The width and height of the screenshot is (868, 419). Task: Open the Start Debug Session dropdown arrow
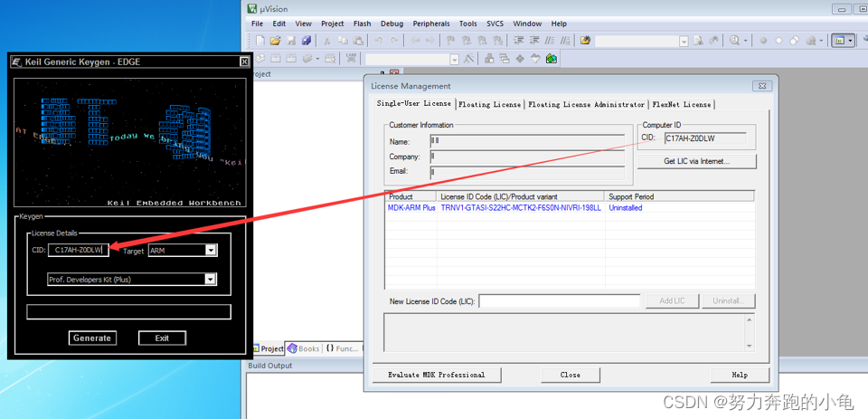tap(745, 41)
